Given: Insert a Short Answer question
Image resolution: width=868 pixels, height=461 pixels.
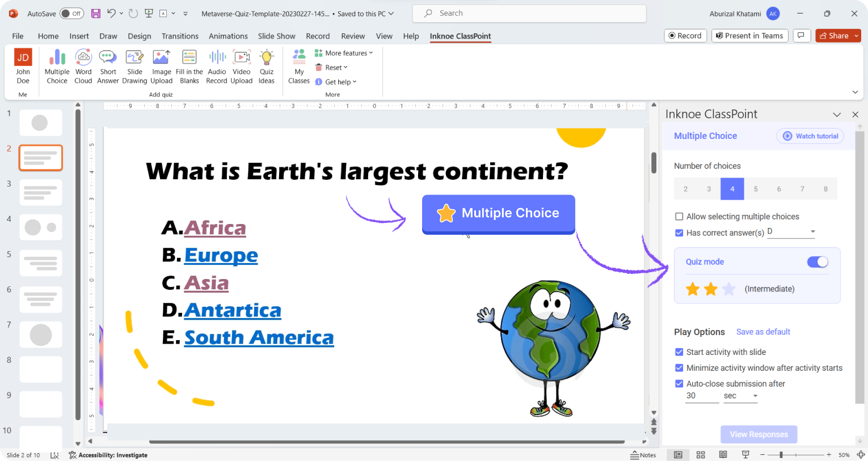Looking at the screenshot, I should [x=108, y=65].
